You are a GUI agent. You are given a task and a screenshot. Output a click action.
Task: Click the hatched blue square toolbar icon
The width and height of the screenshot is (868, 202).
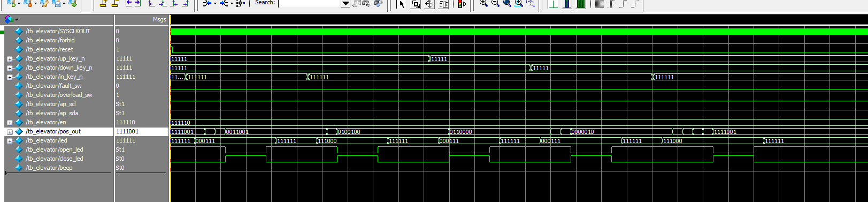click(x=600, y=4)
